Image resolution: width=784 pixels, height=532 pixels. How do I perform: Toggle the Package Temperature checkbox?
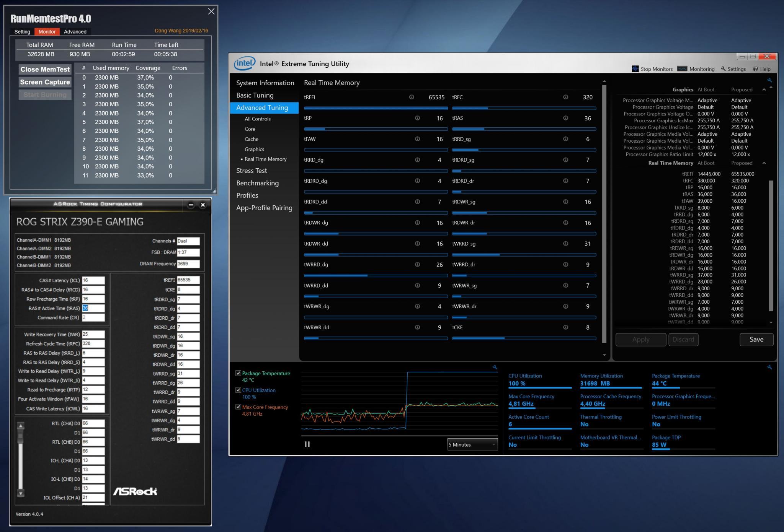[238, 373]
